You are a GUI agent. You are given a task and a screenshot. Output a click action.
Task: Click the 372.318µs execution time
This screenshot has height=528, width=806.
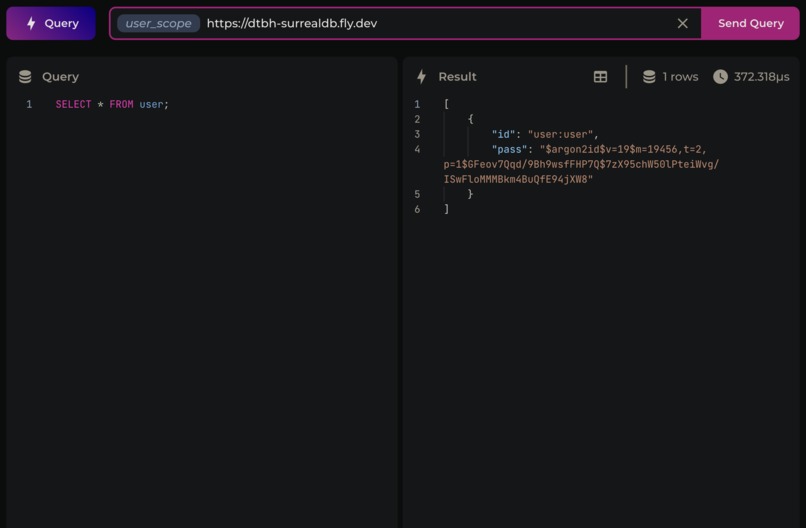[761, 77]
